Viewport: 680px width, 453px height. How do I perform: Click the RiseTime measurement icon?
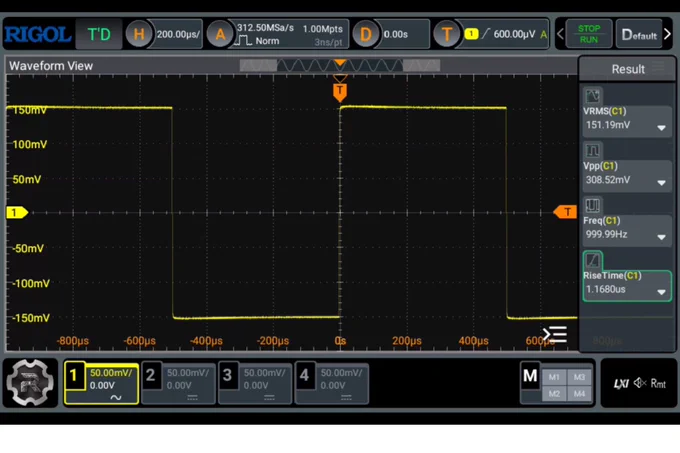[592, 260]
